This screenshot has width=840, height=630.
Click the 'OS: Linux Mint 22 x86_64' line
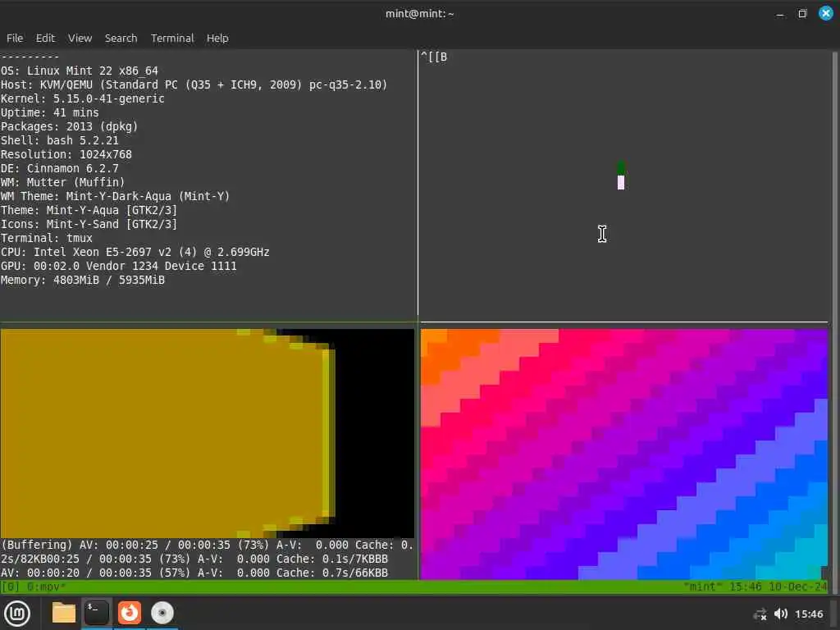tap(80, 71)
